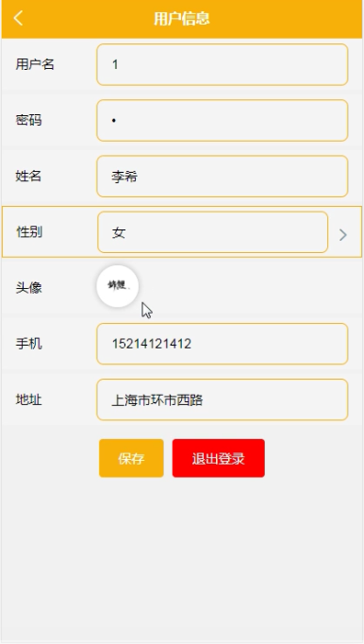Expand gender options with the right chevron
Image resolution: width=364 pixels, height=644 pixels.
(x=343, y=234)
